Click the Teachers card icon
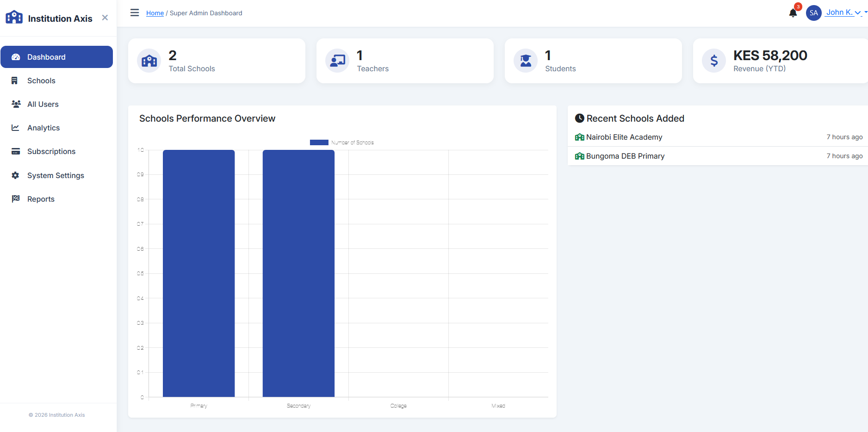The height and width of the screenshot is (432, 868). tap(337, 61)
